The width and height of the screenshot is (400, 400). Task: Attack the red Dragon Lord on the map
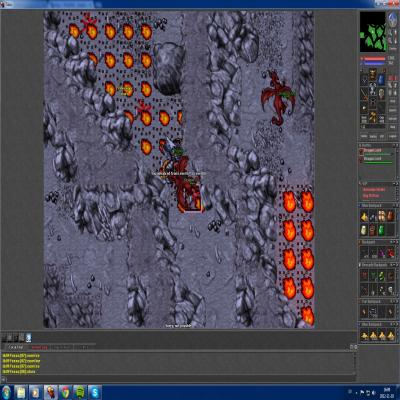278,97
